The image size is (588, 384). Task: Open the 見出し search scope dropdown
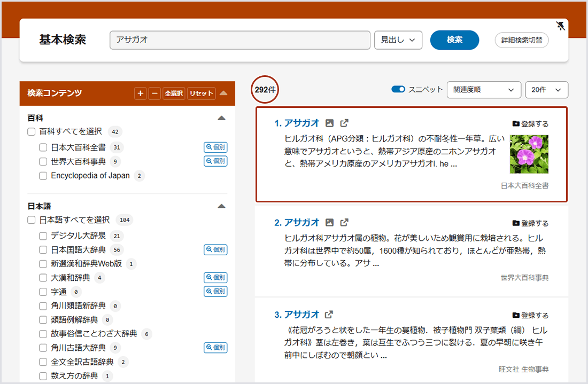(398, 40)
